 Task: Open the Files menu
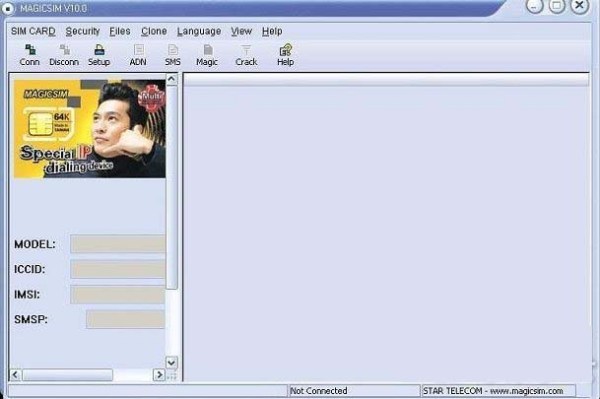coord(120,31)
